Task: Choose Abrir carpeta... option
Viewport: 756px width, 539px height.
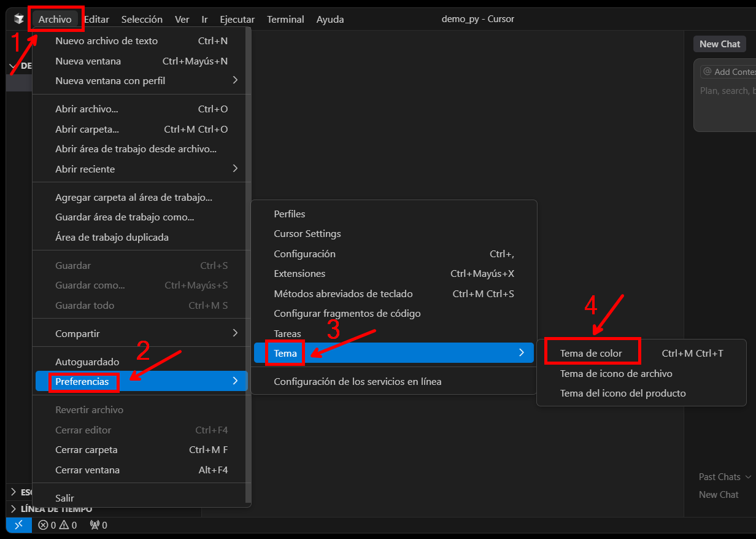Action: (x=141, y=129)
